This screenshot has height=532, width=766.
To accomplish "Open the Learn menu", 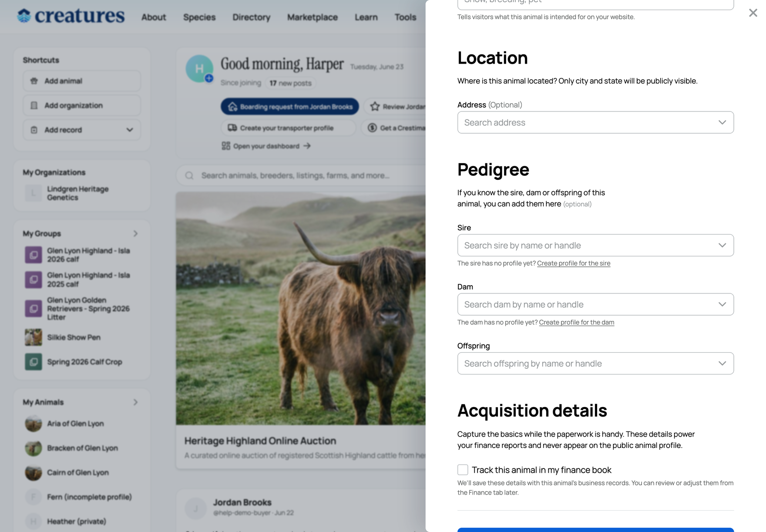I will (366, 17).
